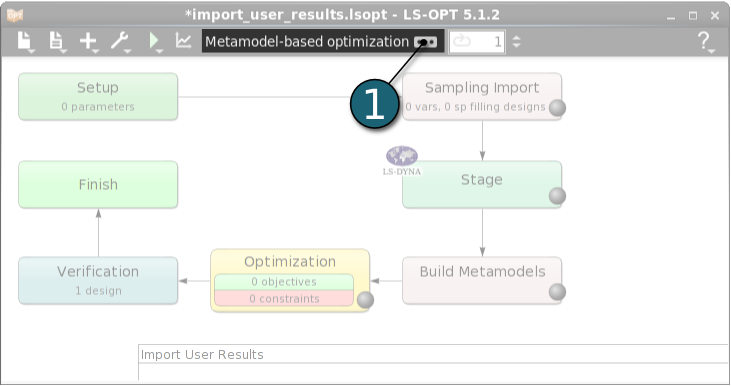Adjust iteration count stepper arrows
Viewport: 731px width, 386px height.
[516, 41]
